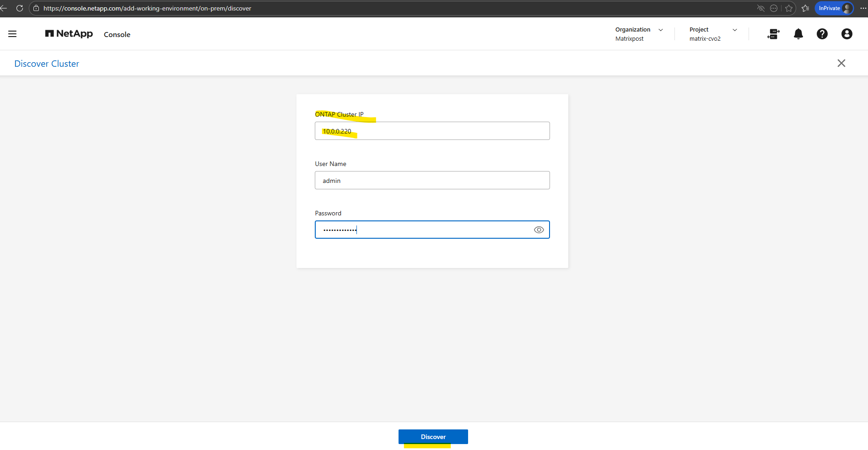Click the 'Matrixpost' organization name

click(x=629, y=39)
